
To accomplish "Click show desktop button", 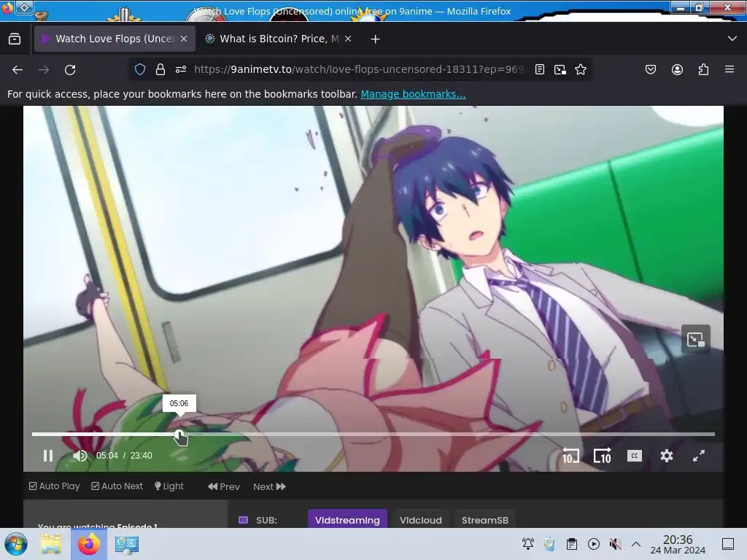I will tap(728, 544).
